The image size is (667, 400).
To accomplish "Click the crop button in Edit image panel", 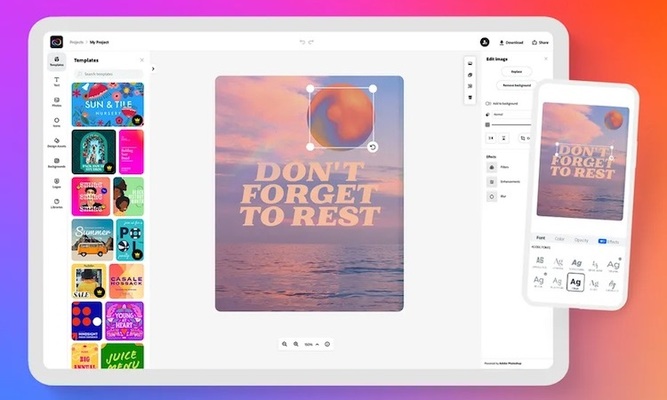I will tap(524, 138).
